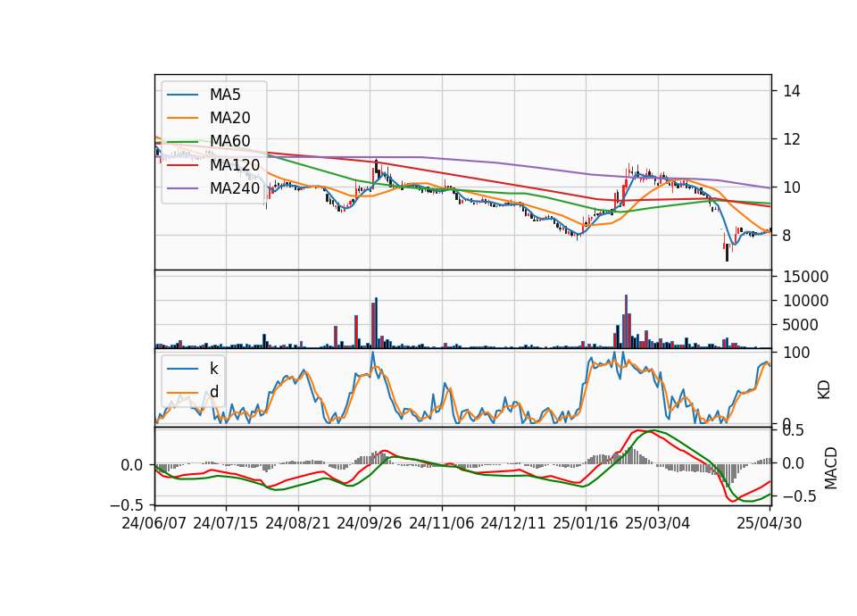Click the 25/04/30 date axis label

770,523
